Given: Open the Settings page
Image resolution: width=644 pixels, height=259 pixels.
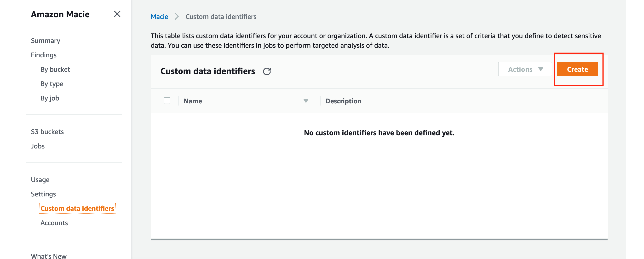Looking at the screenshot, I should (43, 194).
